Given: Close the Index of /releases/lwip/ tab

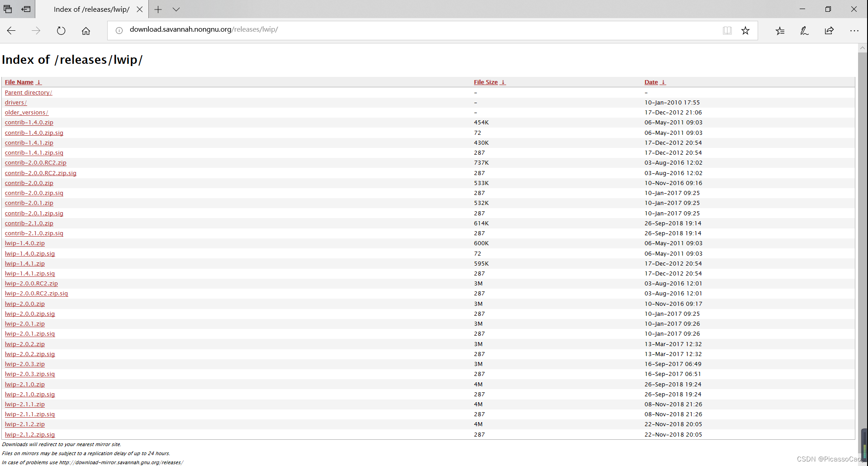Looking at the screenshot, I should [x=140, y=9].
